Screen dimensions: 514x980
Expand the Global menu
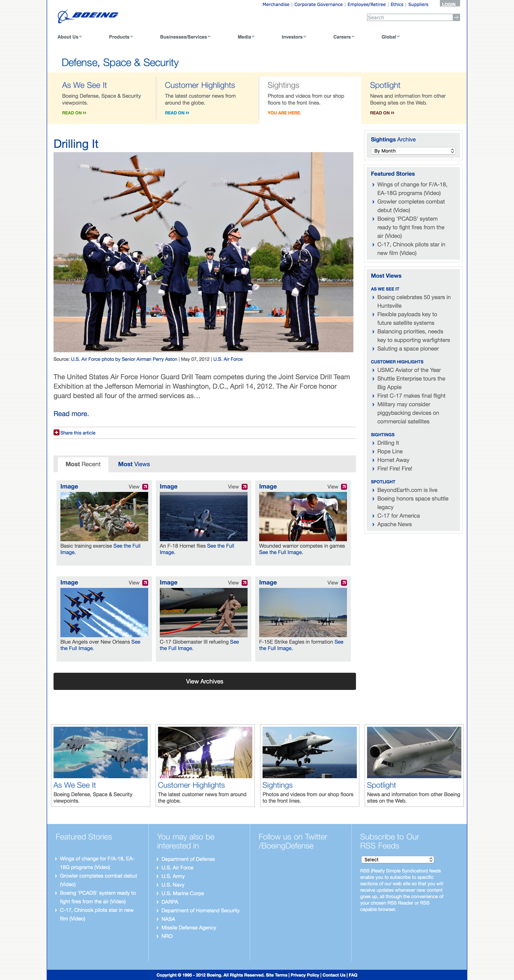pos(390,37)
